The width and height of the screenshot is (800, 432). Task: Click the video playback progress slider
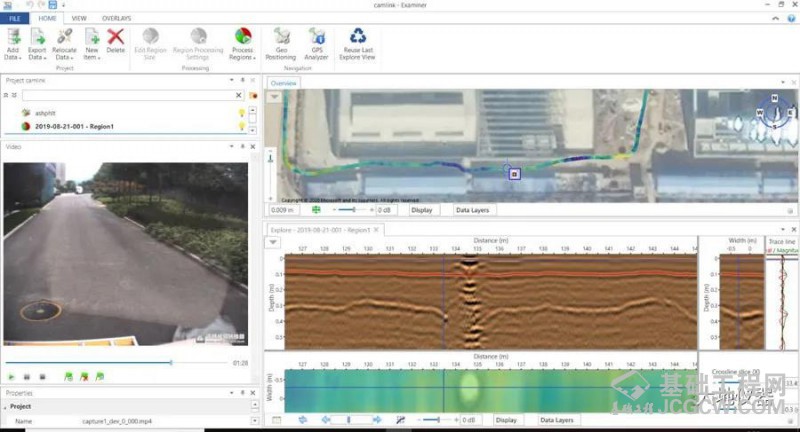(x=100, y=362)
